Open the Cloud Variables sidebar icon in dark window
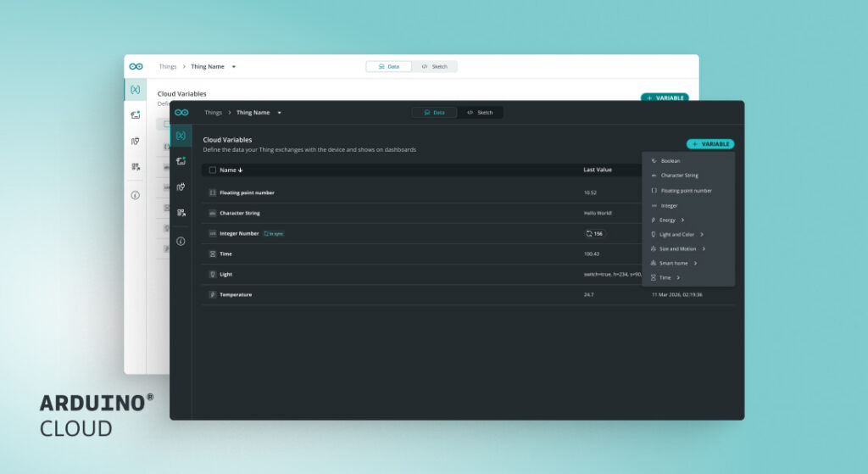 (181, 136)
